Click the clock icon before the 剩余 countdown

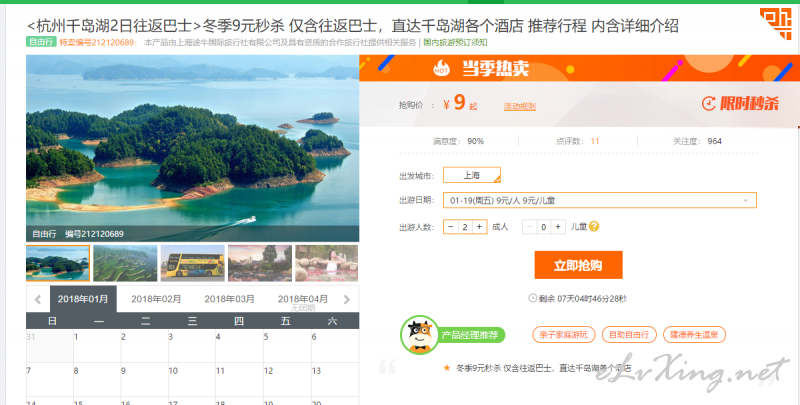pos(533,298)
